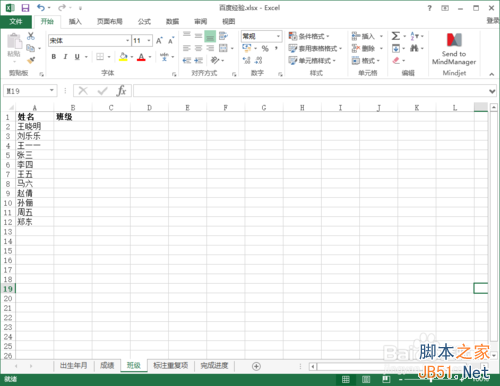Increase font size with larger A icon
The height and width of the screenshot is (386, 500).
click(159, 41)
